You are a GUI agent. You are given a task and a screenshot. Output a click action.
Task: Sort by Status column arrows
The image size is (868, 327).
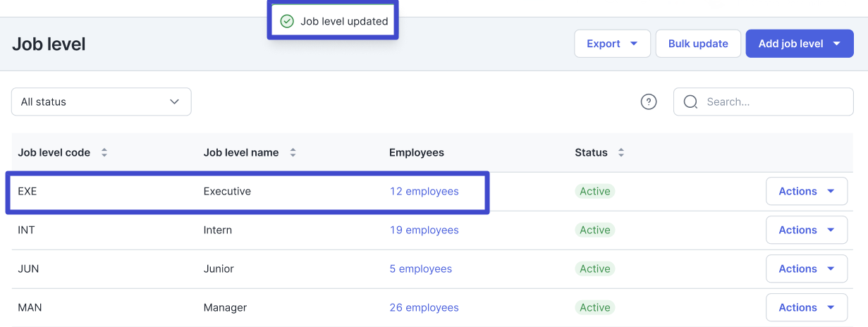(621, 152)
